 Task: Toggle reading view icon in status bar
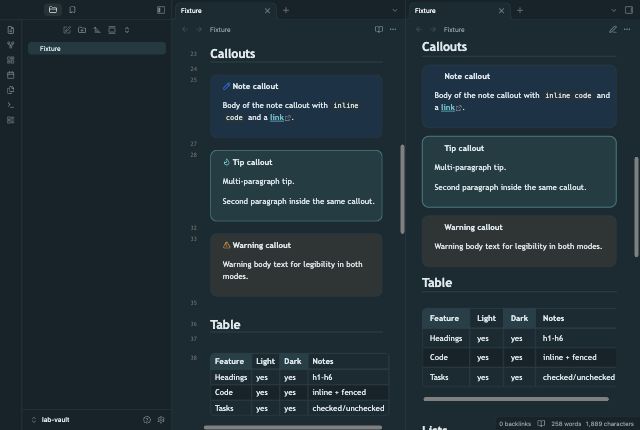click(x=541, y=424)
